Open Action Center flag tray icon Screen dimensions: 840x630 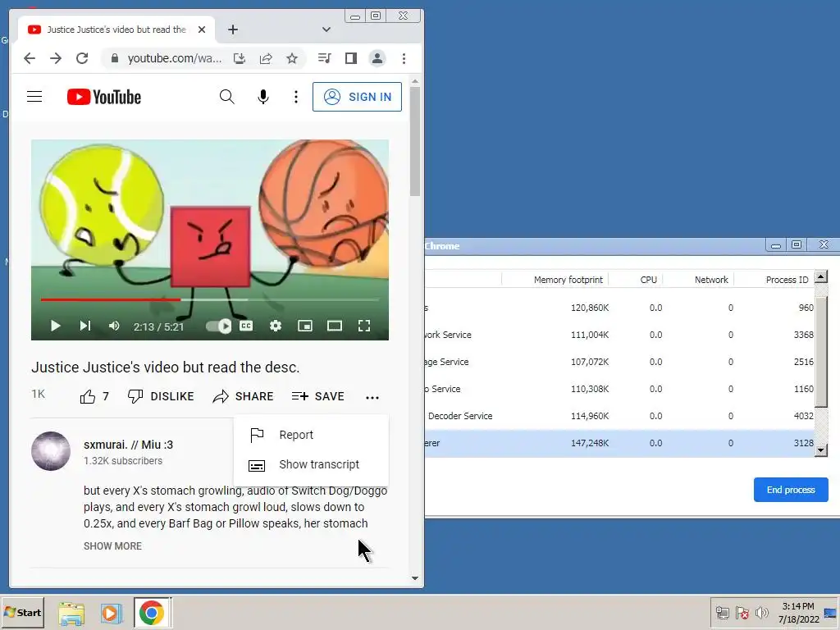coord(742,612)
